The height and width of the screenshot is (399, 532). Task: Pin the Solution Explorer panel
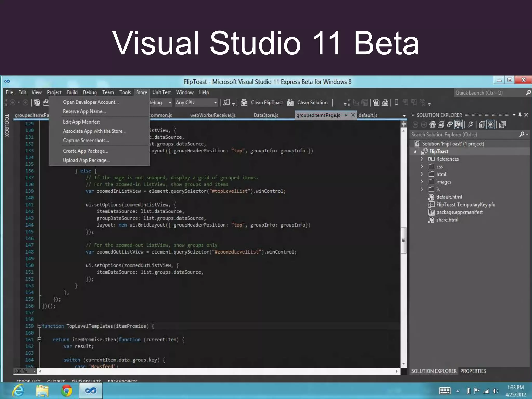[520, 115]
